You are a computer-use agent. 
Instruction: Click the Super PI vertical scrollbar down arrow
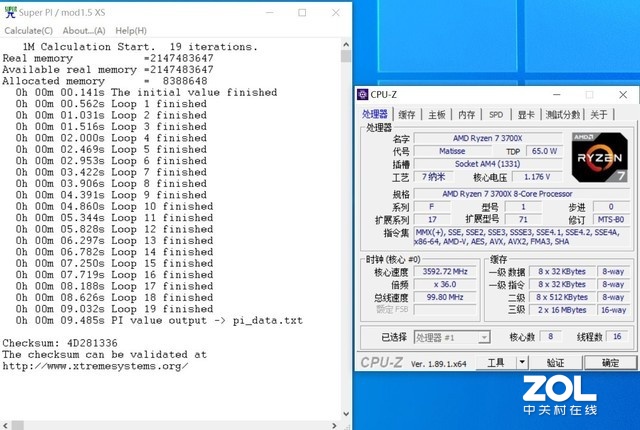point(346,414)
